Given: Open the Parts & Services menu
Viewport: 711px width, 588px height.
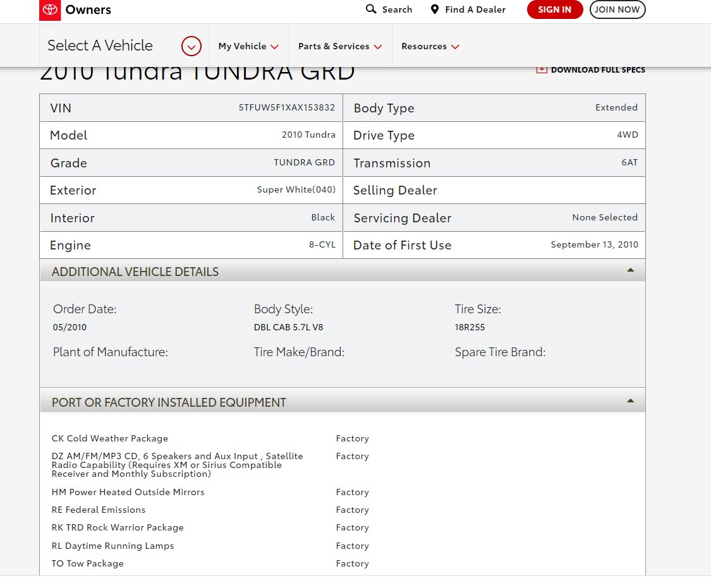Looking at the screenshot, I should [x=340, y=46].
